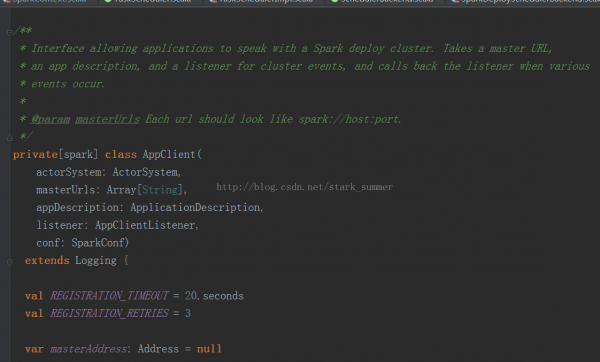The image size is (600, 362).
Task: Click the AppClientListener type in the constructor
Action: (145, 225)
